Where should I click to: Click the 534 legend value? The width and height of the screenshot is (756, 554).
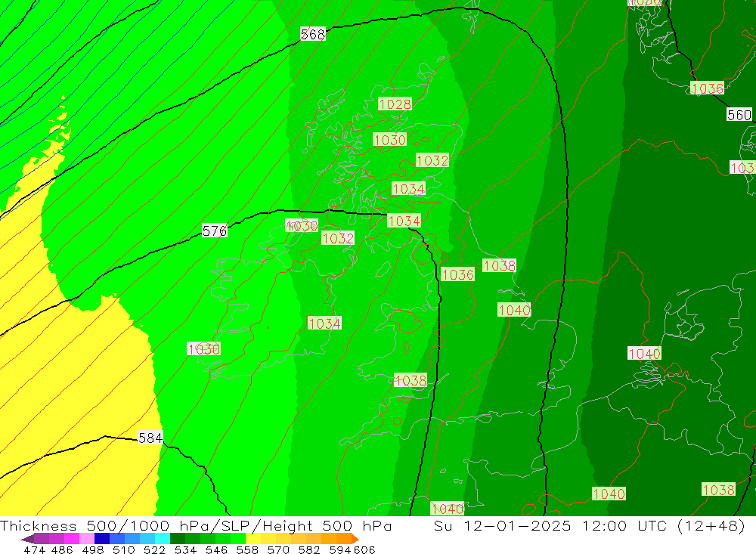coord(185,549)
